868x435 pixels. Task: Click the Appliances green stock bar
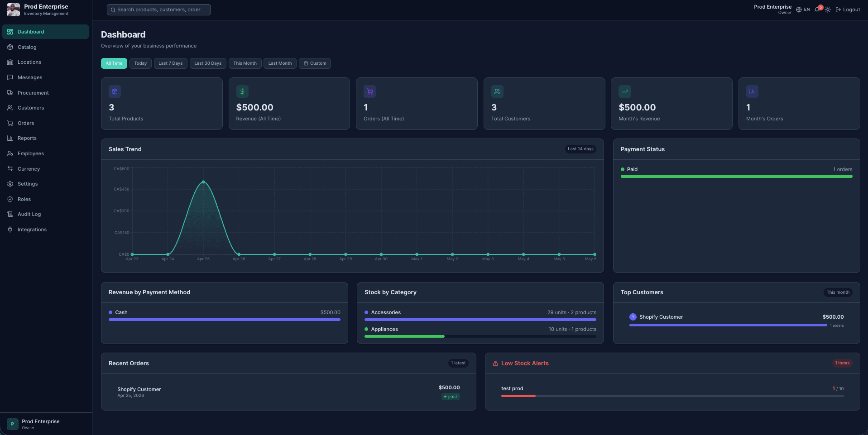404,336
